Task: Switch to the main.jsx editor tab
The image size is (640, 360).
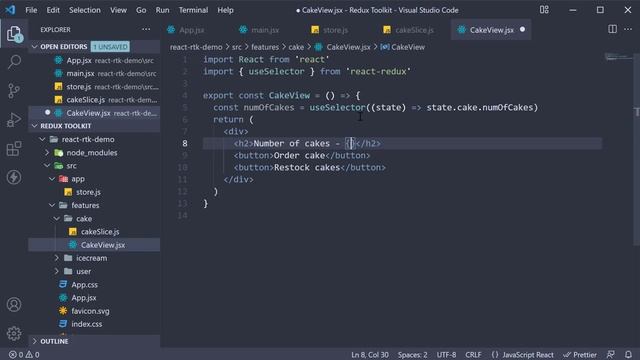Action: coord(265,30)
